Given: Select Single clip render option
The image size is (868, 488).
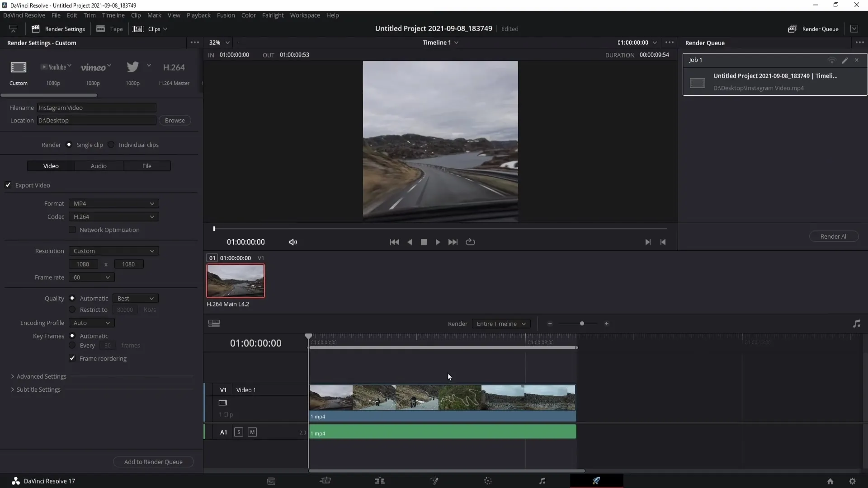Looking at the screenshot, I should coord(69,145).
